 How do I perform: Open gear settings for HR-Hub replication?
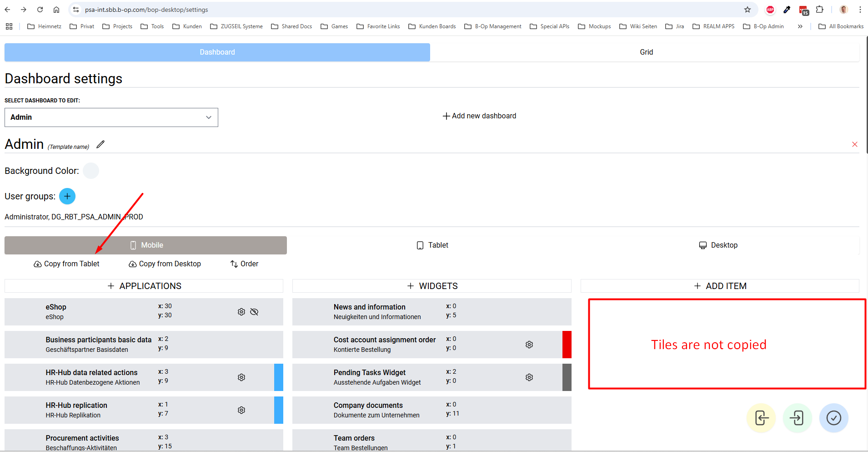[x=241, y=410]
